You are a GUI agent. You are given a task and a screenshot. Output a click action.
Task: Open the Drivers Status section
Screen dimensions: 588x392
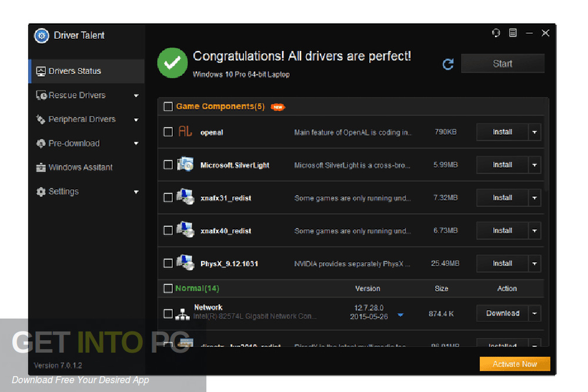[86, 71]
